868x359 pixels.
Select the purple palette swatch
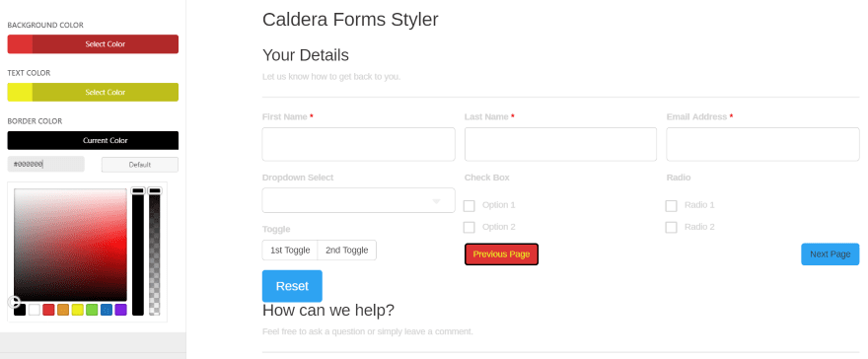pos(120,310)
